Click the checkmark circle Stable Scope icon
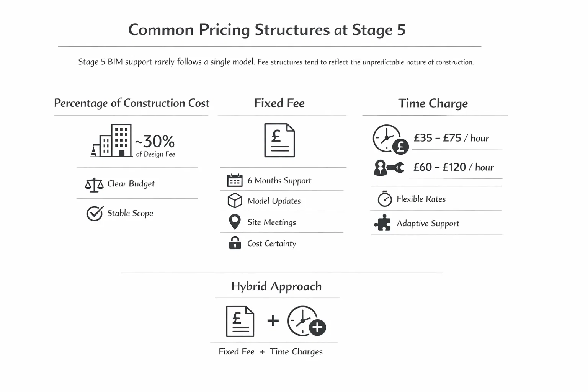Viewport: 588px width, 392px height. [x=95, y=213]
